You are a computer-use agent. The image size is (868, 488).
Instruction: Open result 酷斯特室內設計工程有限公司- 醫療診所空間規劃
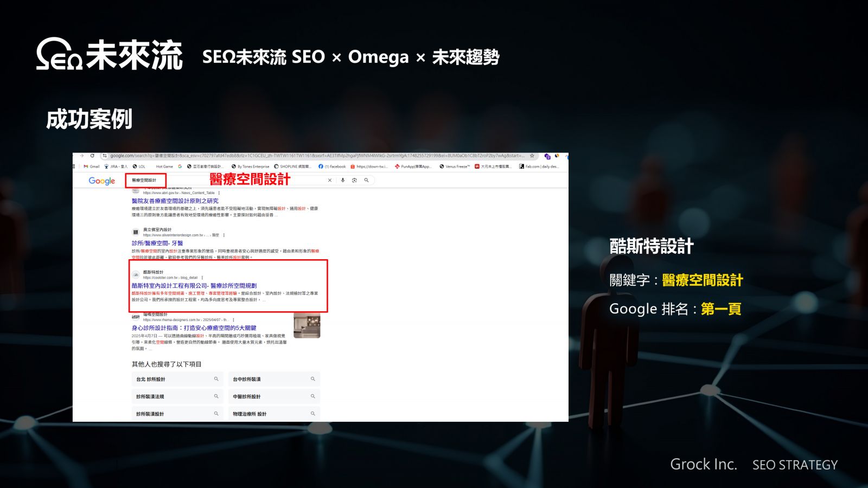(x=194, y=285)
